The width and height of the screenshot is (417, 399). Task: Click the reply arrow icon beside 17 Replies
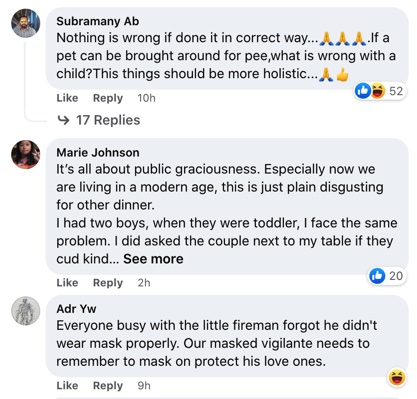pos(63,120)
